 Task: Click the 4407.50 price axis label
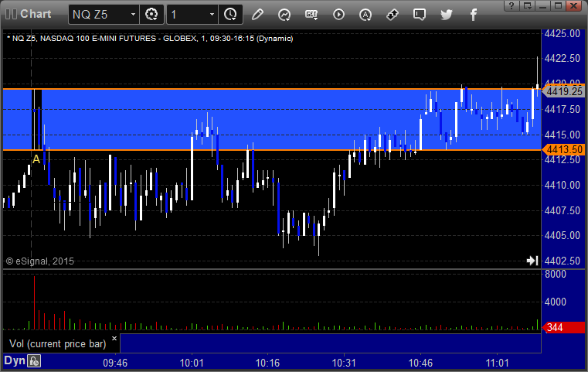(x=563, y=210)
